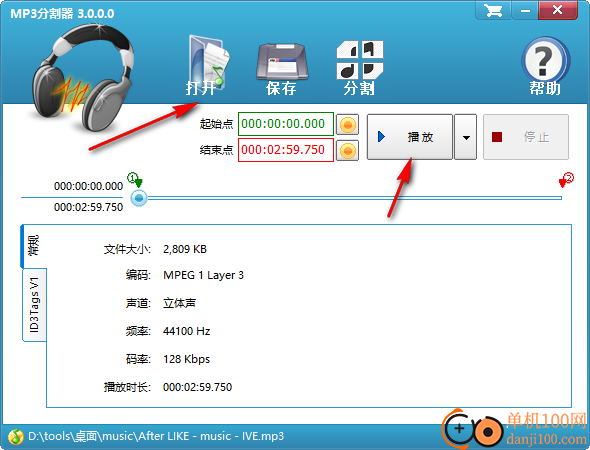
Task: Set start point with orange button beside 起始点
Action: tap(347, 124)
